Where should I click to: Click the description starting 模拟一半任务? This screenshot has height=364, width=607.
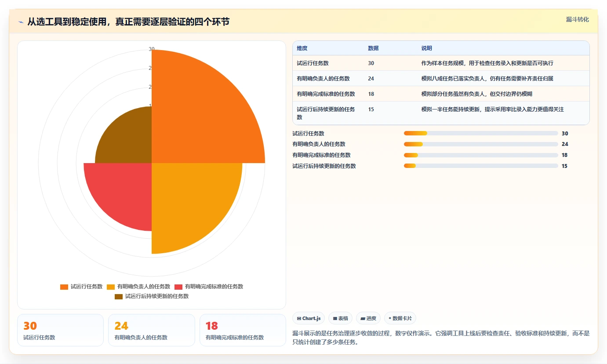point(492,109)
